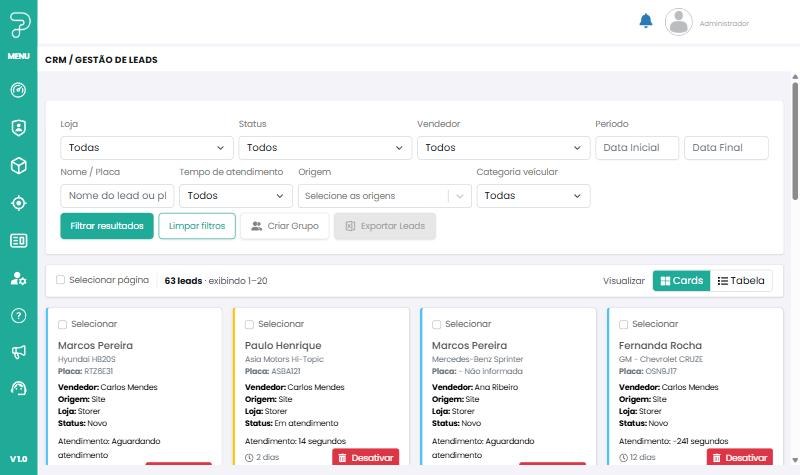Click the 63 leads count text
The height and width of the screenshot is (475, 800).
(x=183, y=281)
